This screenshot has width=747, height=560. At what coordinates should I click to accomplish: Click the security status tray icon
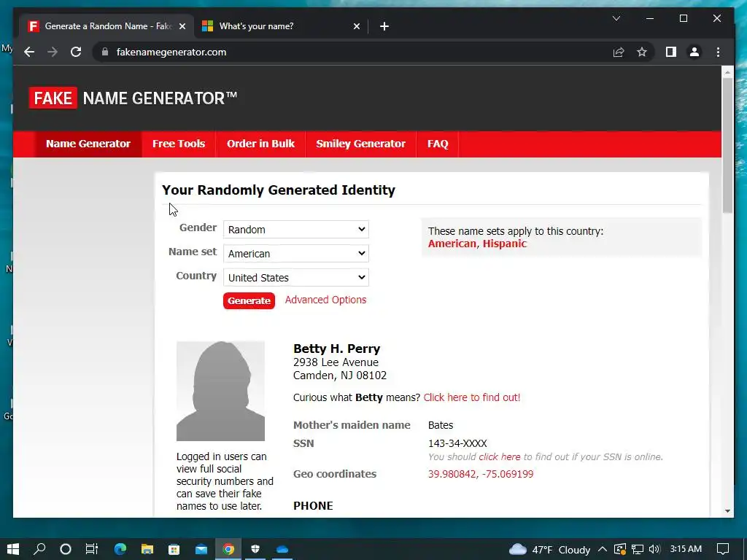(619, 549)
